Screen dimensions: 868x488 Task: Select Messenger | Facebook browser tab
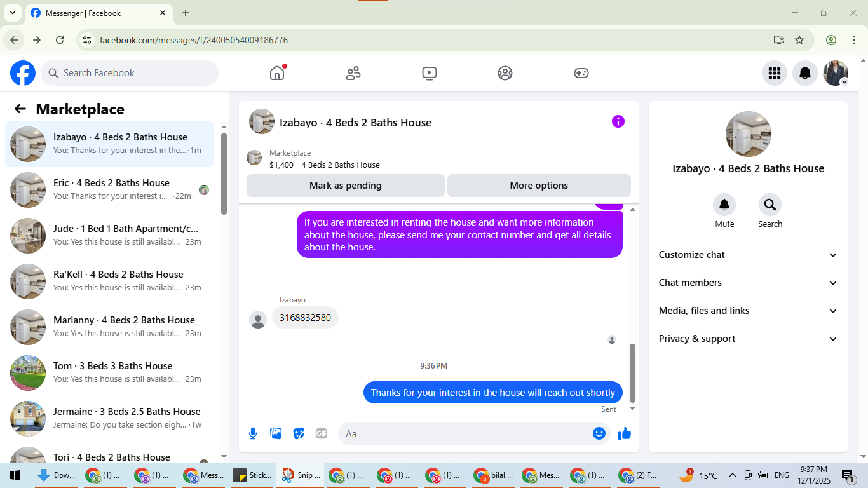point(98,13)
